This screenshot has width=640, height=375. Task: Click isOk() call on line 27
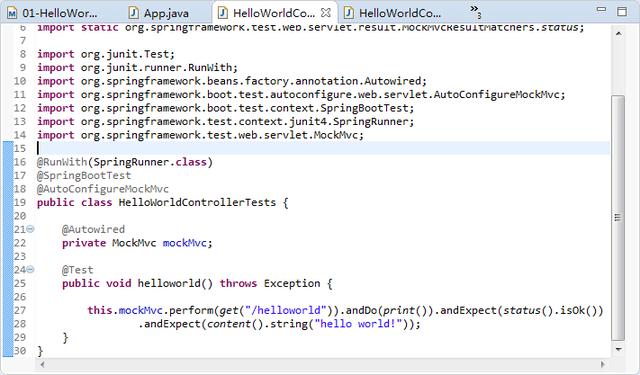(x=578, y=310)
